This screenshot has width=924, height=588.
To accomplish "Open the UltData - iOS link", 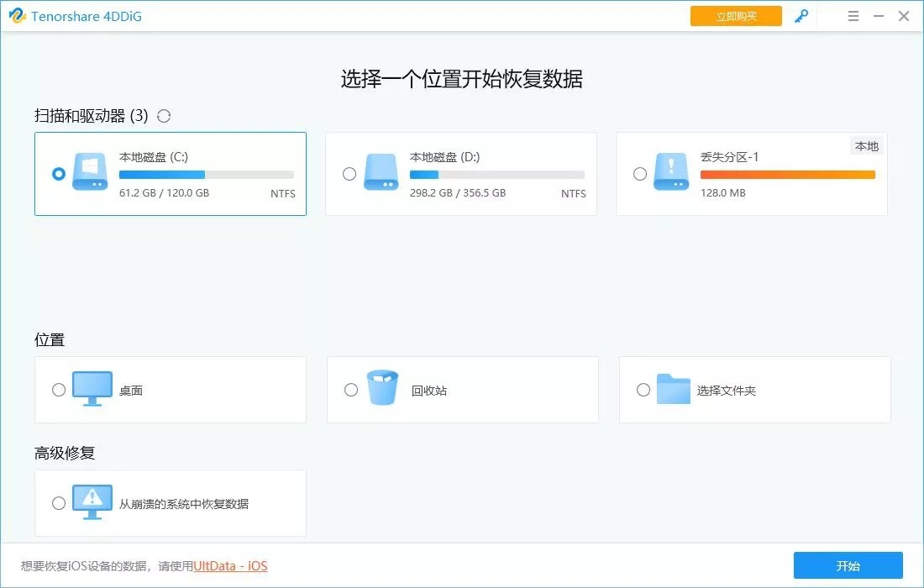I will [229, 565].
